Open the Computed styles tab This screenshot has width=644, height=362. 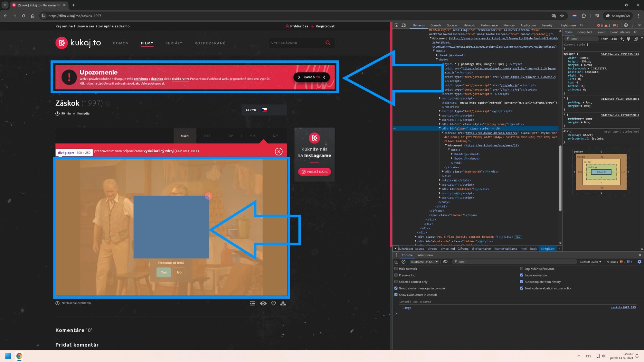pos(584,32)
